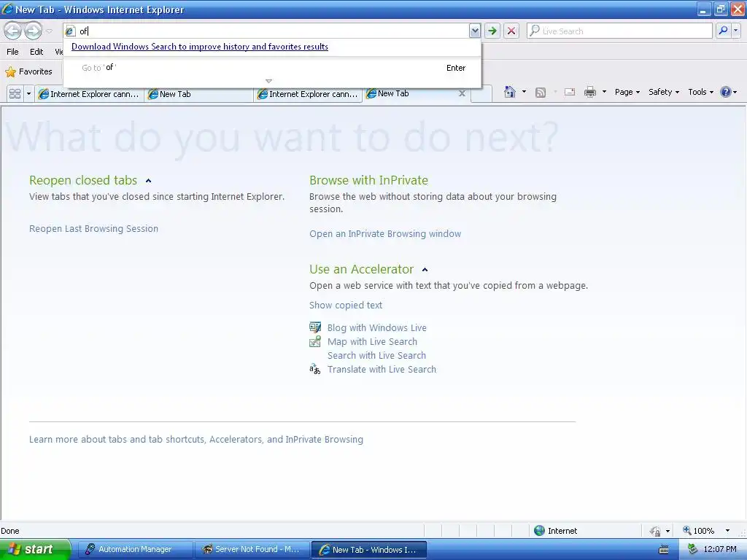This screenshot has width=747, height=560.
Task: Click the Quick Tabs grid icon
Action: coord(15,93)
